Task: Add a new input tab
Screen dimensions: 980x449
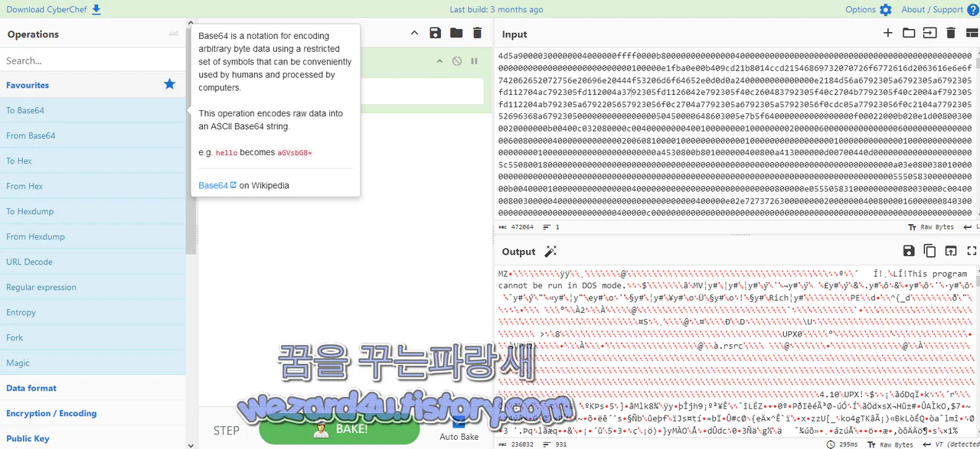Action: (887, 34)
